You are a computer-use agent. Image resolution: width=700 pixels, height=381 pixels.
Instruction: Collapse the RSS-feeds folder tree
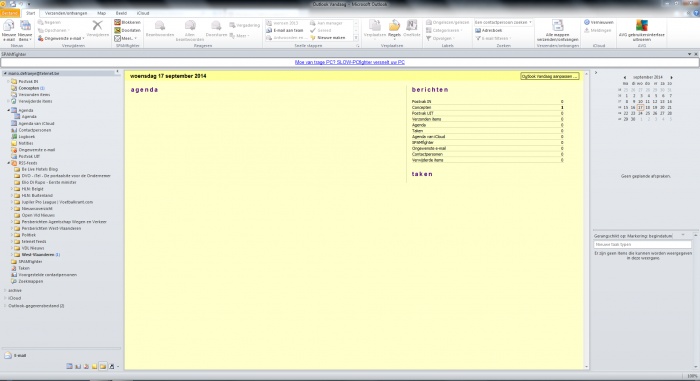pyautogui.click(x=8, y=163)
